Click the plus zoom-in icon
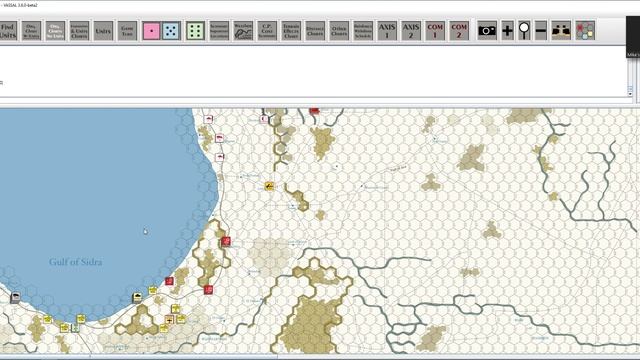Viewport: 640px width, 360px height. tap(507, 31)
